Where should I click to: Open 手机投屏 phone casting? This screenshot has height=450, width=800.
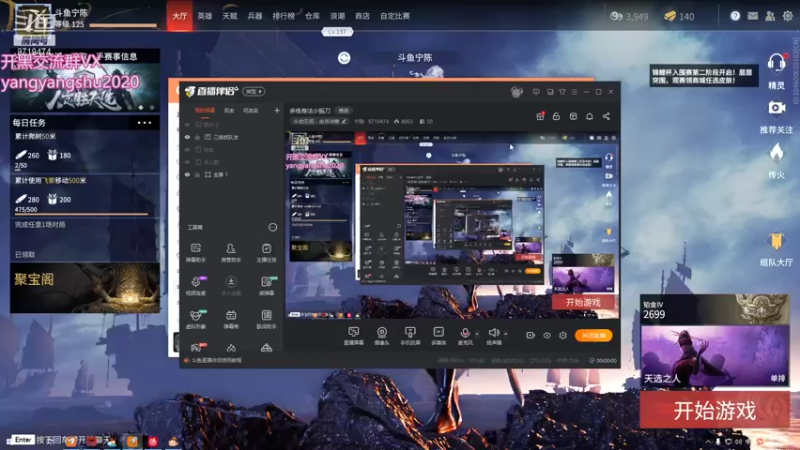click(x=410, y=336)
